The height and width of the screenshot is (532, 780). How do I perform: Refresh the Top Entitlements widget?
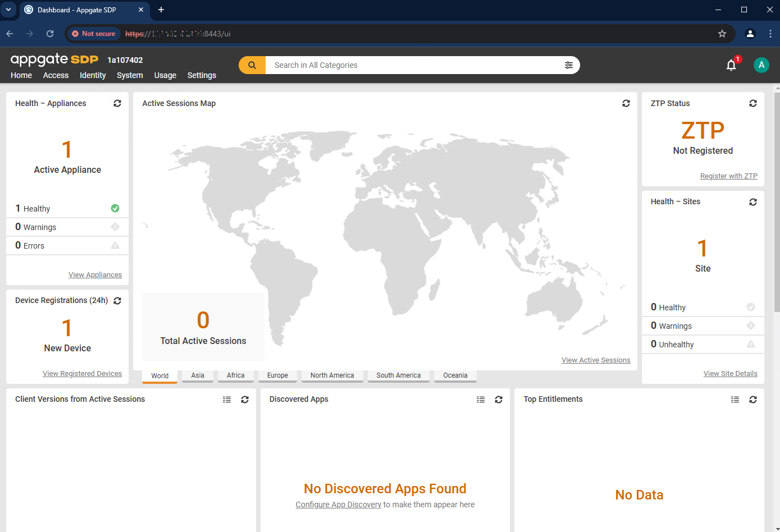tap(753, 400)
